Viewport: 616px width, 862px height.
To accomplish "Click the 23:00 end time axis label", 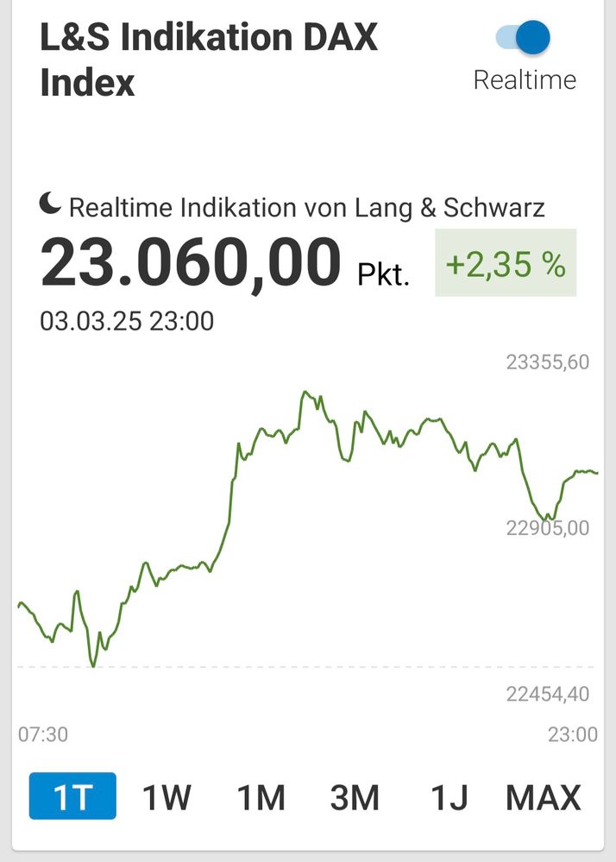I will click(572, 734).
